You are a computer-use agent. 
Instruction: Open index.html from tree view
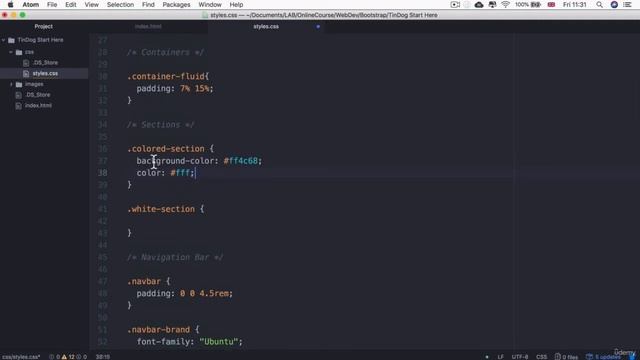point(38,105)
